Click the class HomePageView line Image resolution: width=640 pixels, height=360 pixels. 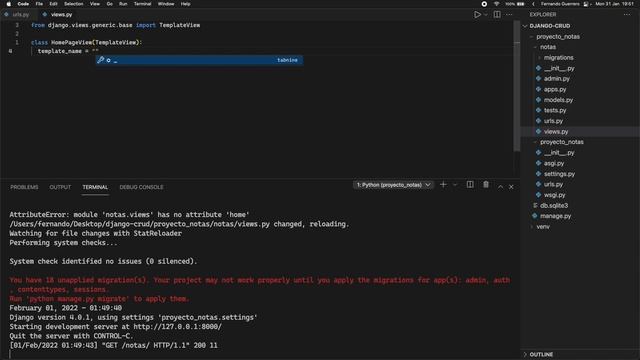(x=87, y=42)
